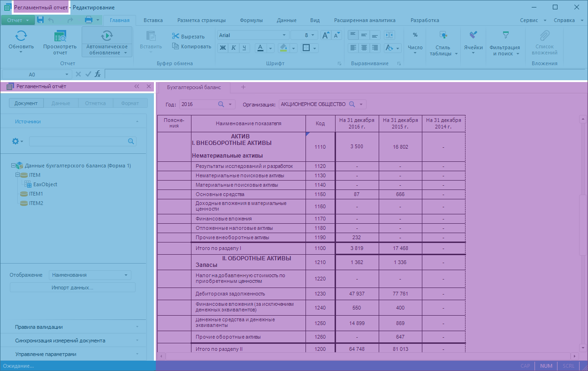Click the Стиль таблицы icon

443,36
